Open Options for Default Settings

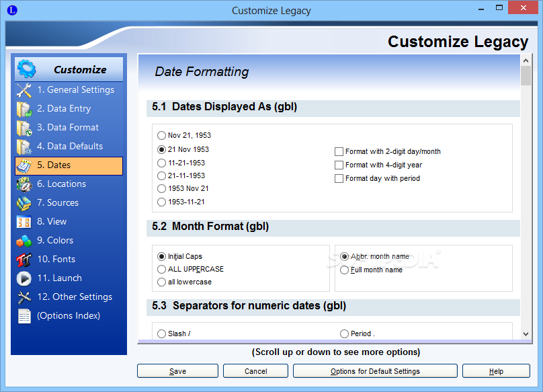coord(375,371)
